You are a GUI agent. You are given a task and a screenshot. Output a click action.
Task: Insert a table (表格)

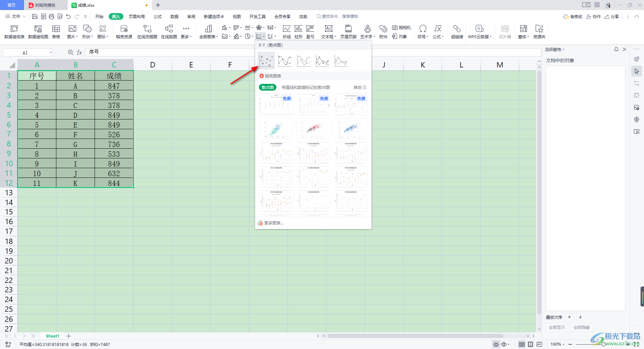pyautogui.click(x=56, y=32)
